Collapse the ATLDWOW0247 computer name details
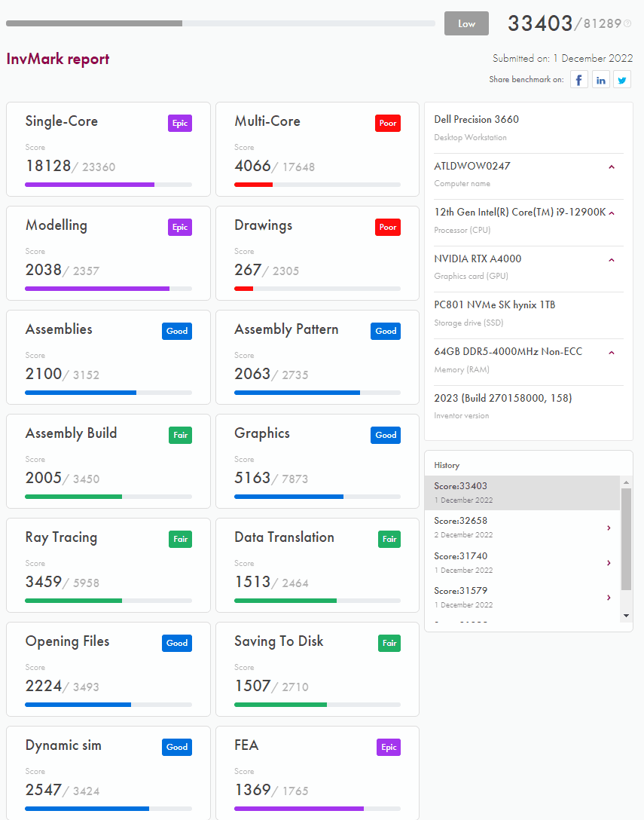This screenshot has width=644, height=820. [x=612, y=167]
